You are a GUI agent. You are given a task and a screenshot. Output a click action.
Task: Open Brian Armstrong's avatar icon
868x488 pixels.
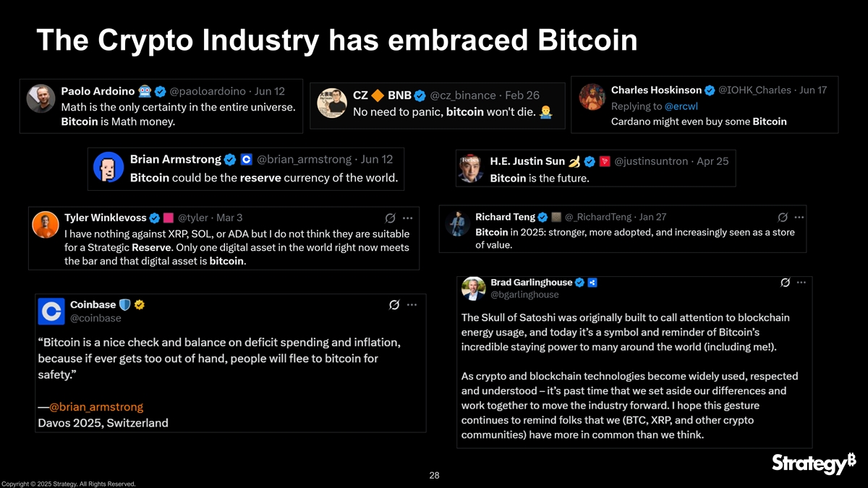tap(109, 168)
